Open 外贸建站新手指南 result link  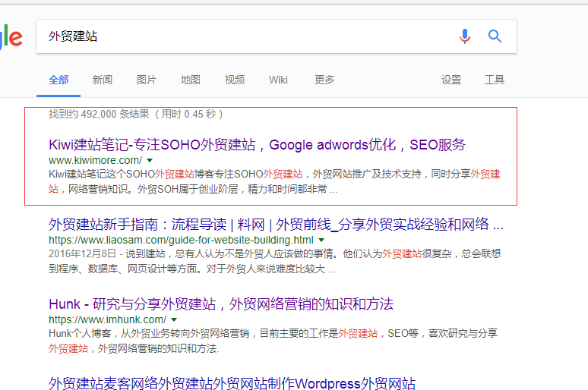pos(276,225)
